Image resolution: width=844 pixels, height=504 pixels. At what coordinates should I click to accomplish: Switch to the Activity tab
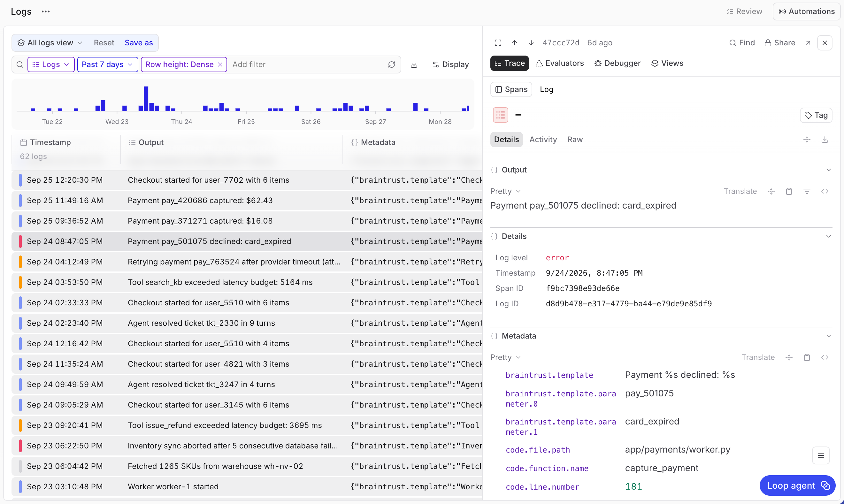point(543,140)
